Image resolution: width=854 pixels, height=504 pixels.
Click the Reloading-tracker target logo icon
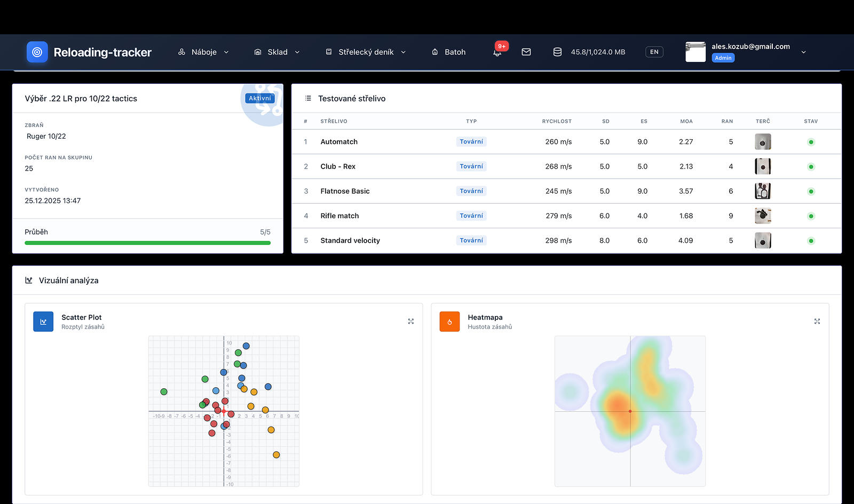(x=37, y=52)
